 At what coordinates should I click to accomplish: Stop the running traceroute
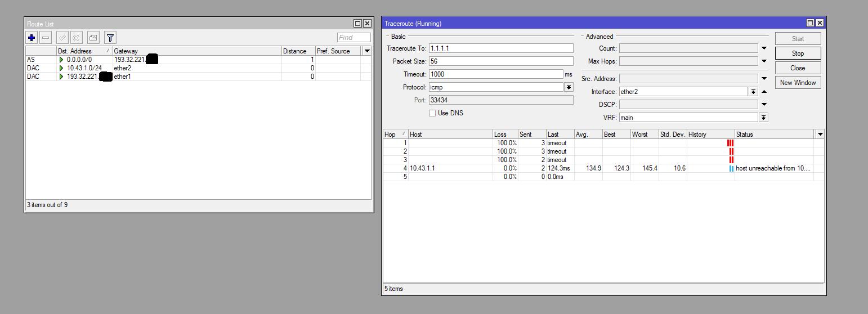(x=798, y=53)
